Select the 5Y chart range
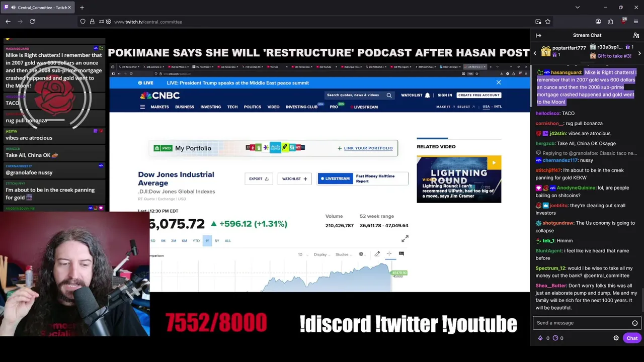This screenshot has width=644, height=362. pos(217,241)
